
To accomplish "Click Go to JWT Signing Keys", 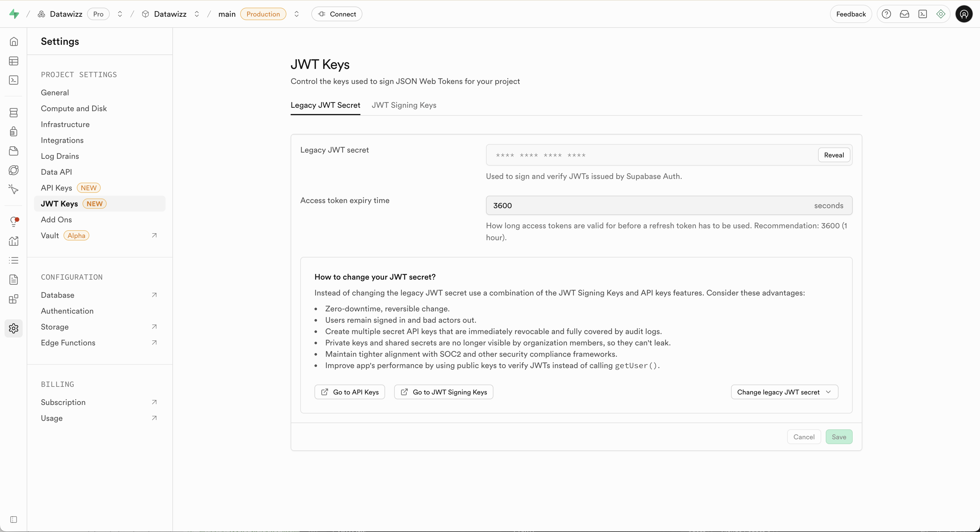I will 443,392.
